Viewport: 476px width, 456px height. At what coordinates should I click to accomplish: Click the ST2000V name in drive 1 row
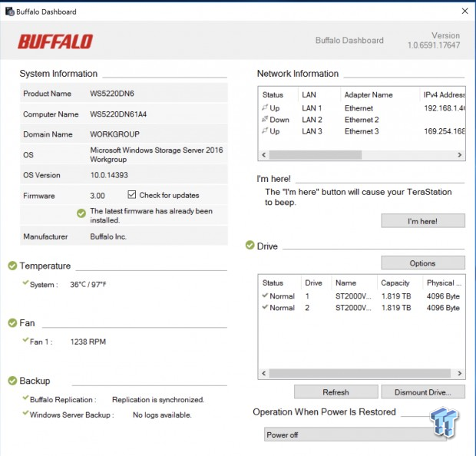click(353, 296)
